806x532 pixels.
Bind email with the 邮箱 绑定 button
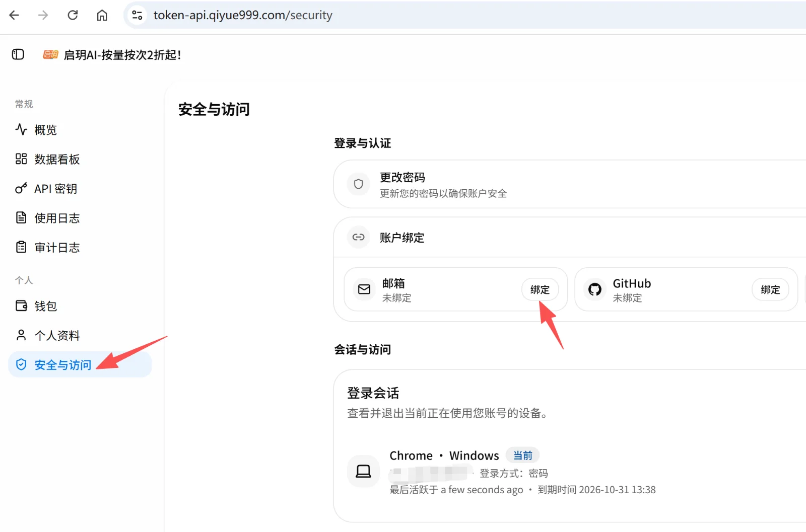(x=540, y=289)
